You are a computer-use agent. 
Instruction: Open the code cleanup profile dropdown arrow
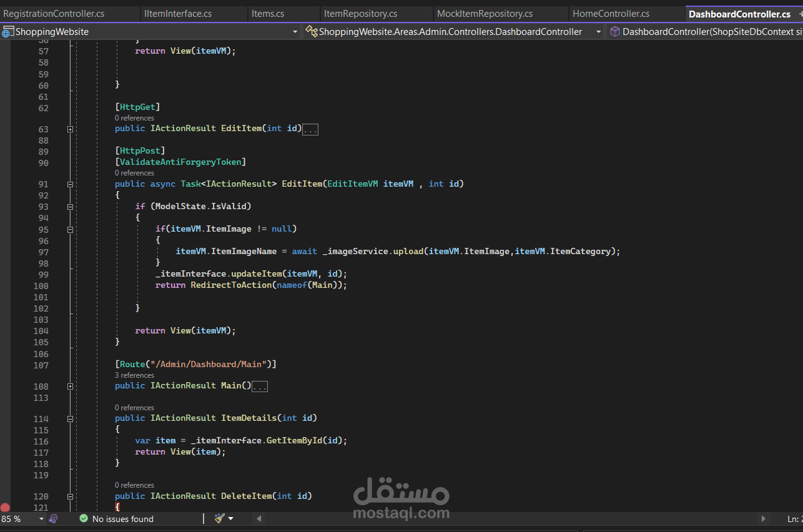point(230,519)
